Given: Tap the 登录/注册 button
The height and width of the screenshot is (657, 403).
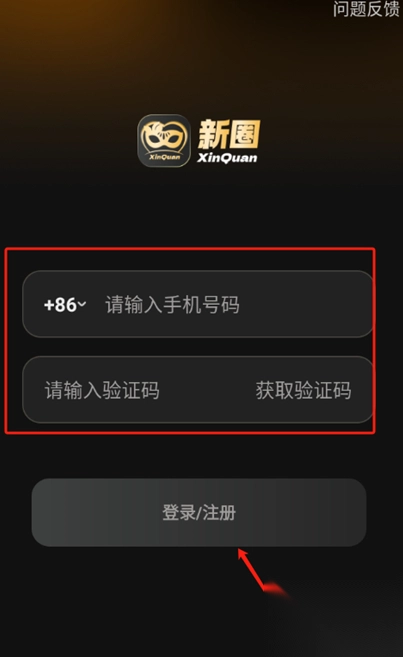Looking at the screenshot, I should pos(199,512).
